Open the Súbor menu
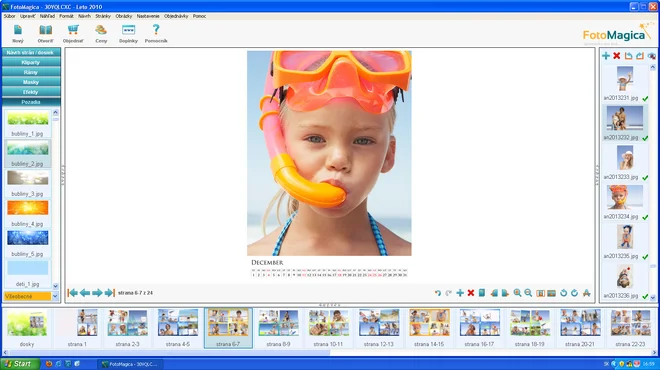660x370 pixels. pos(9,16)
